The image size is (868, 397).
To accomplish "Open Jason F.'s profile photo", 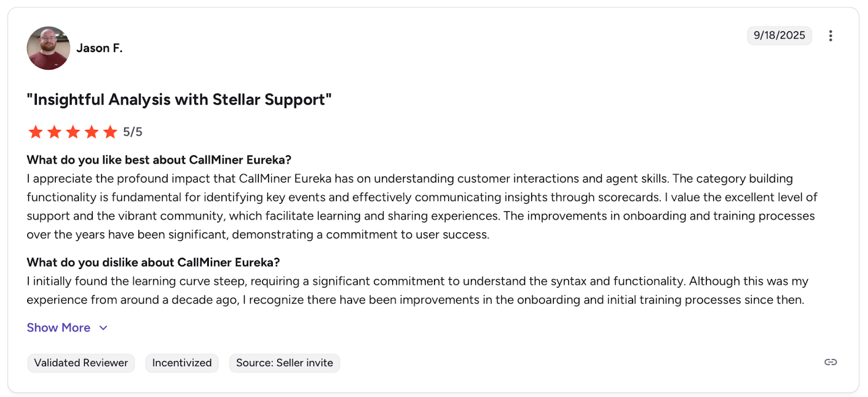I will tap(48, 48).
